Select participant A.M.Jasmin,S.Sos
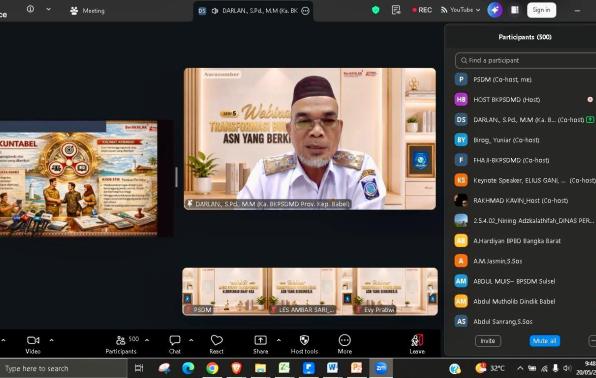 (525, 261)
